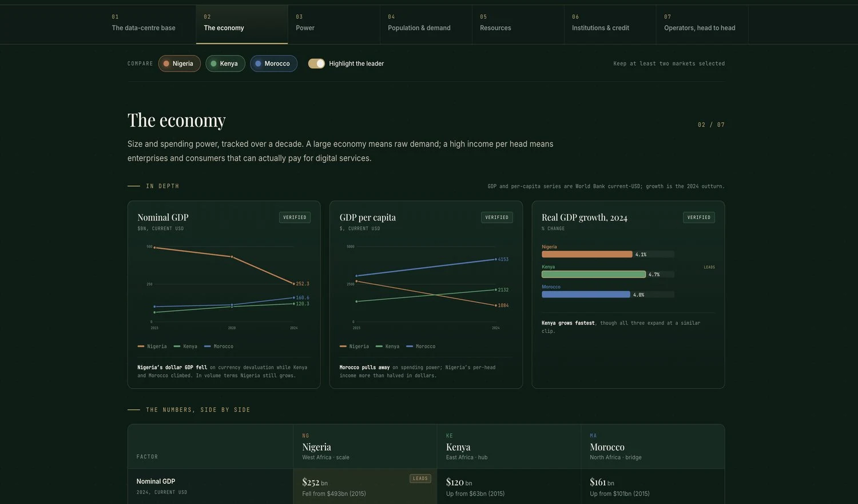Click the 02 / 07 page indicator
Screen dimensions: 858x504
tap(711, 125)
